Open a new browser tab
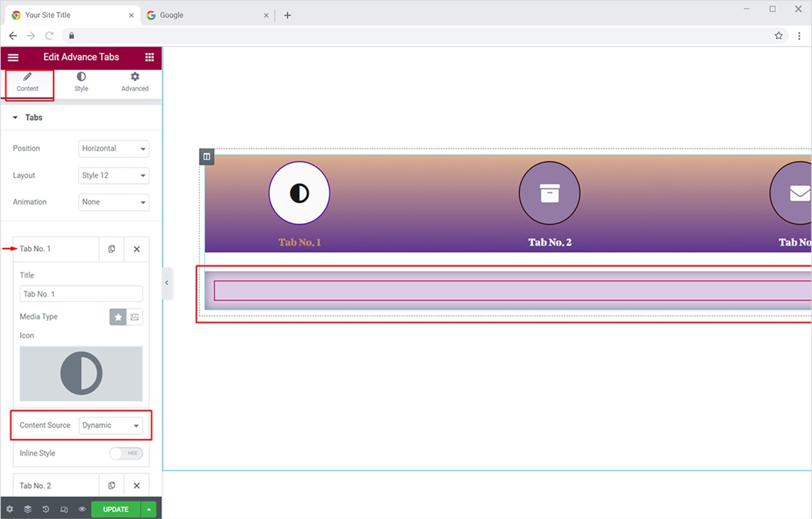 point(287,15)
